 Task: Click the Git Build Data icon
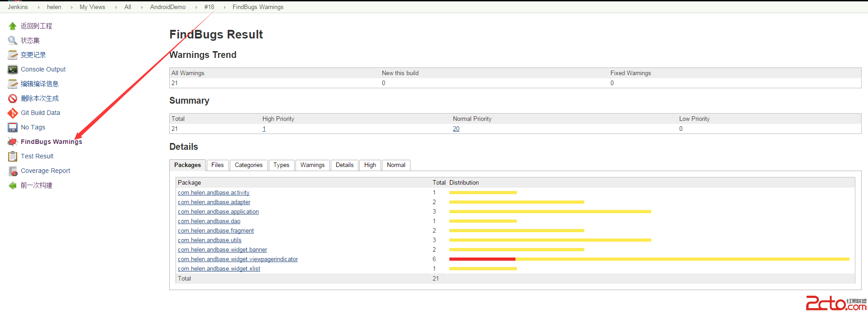coord(13,113)
